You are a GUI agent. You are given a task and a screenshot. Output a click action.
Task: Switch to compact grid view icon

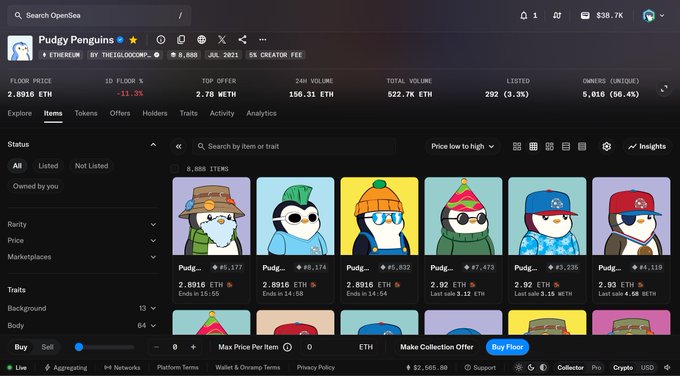pyautogui.click(x=533, y=147)
